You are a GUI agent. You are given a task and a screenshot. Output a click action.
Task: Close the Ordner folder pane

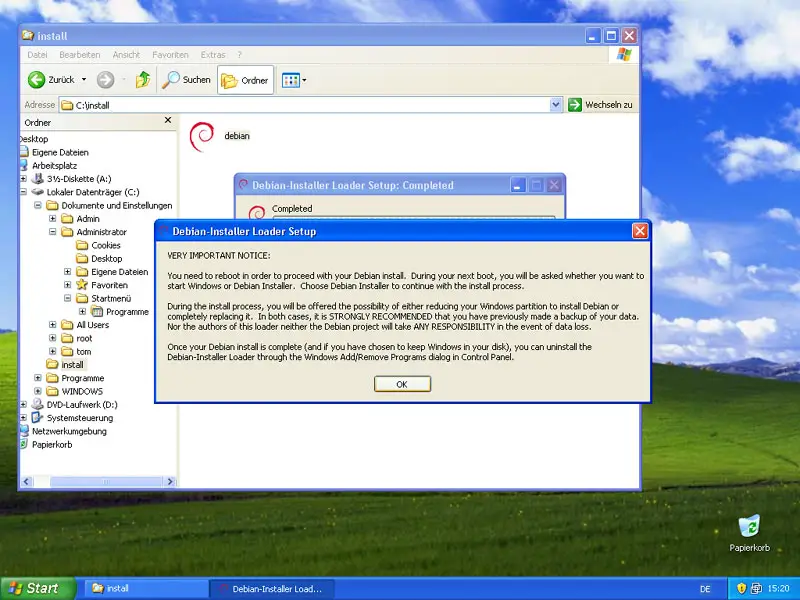(x=168, y=120)
